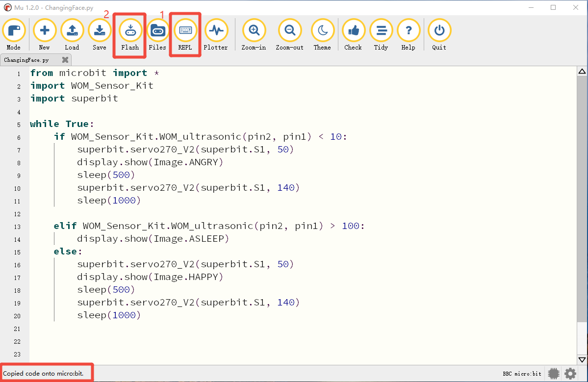Click the 'from microbit import *' line
This screenshot has width=588, height=382.
(95, 73)
